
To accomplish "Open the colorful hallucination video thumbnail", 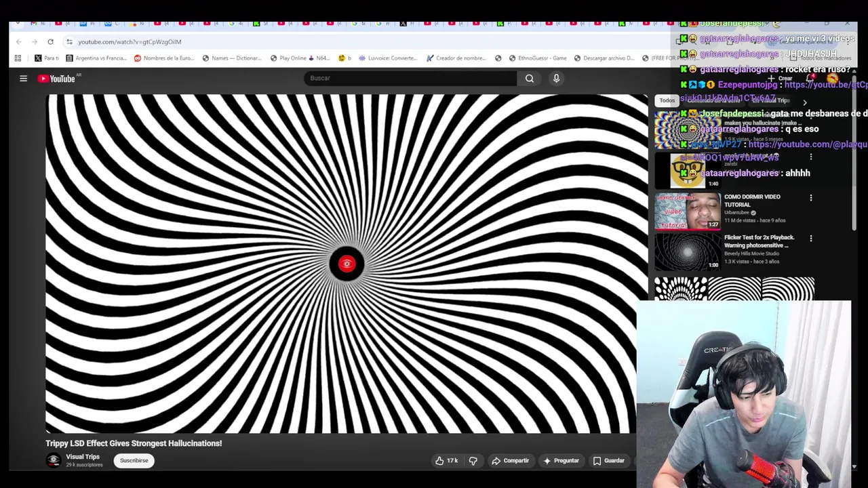I will click(687, 129).
